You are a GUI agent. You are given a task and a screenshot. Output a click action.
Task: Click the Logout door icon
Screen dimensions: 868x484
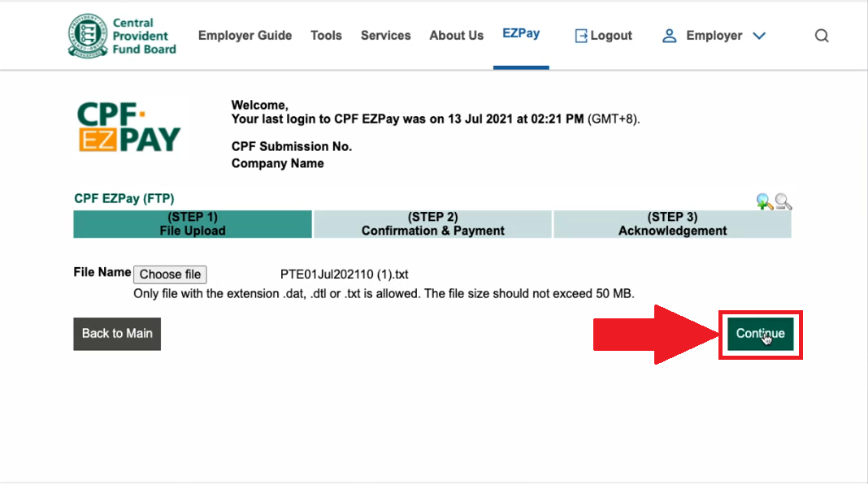(580, 36)
